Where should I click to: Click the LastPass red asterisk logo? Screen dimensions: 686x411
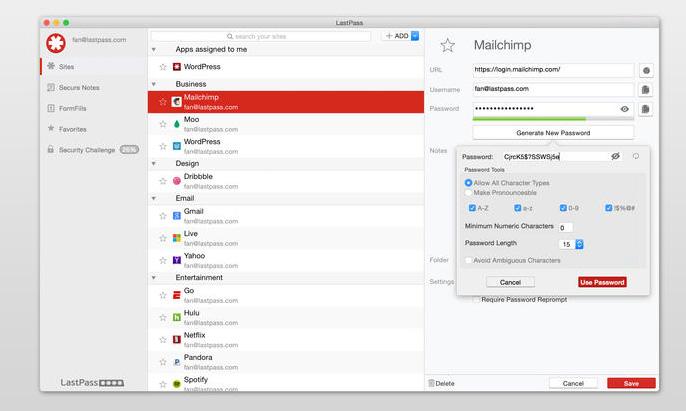point(56,43)
